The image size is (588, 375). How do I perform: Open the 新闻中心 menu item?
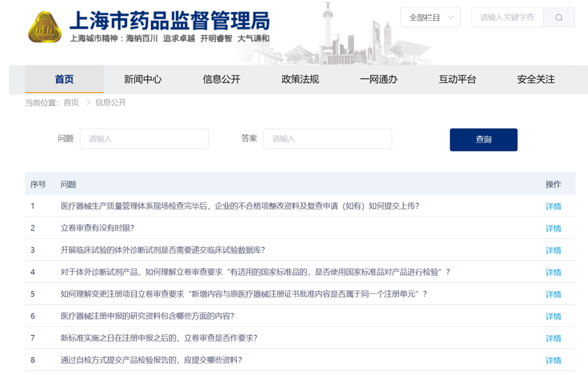[x=142, y=80]
